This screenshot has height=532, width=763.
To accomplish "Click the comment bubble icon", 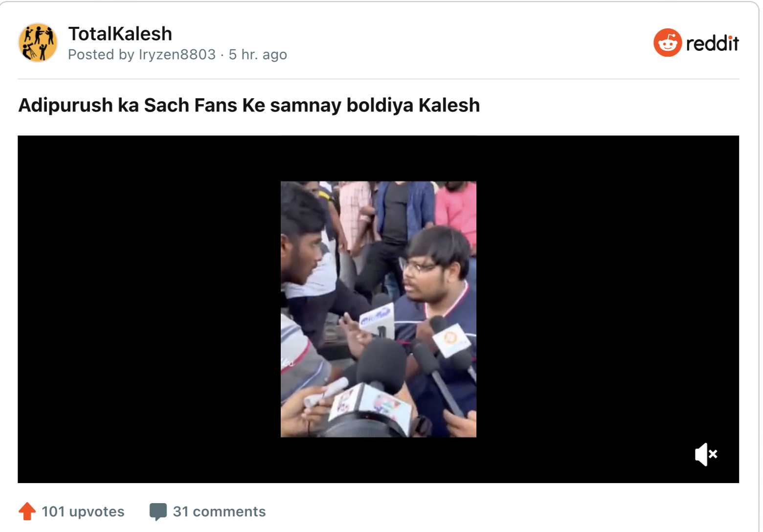I will 158,511.
